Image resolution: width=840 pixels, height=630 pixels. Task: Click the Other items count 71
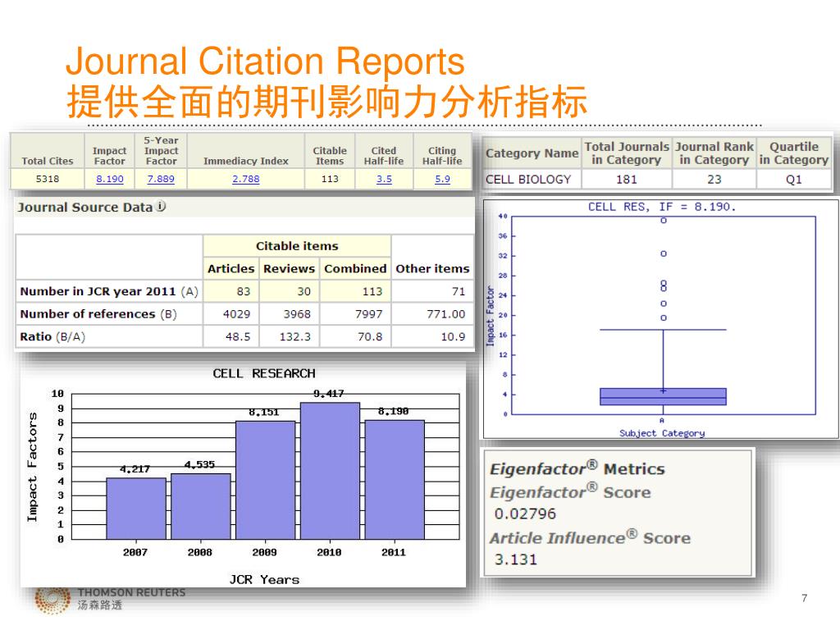(x=458, y=291)
